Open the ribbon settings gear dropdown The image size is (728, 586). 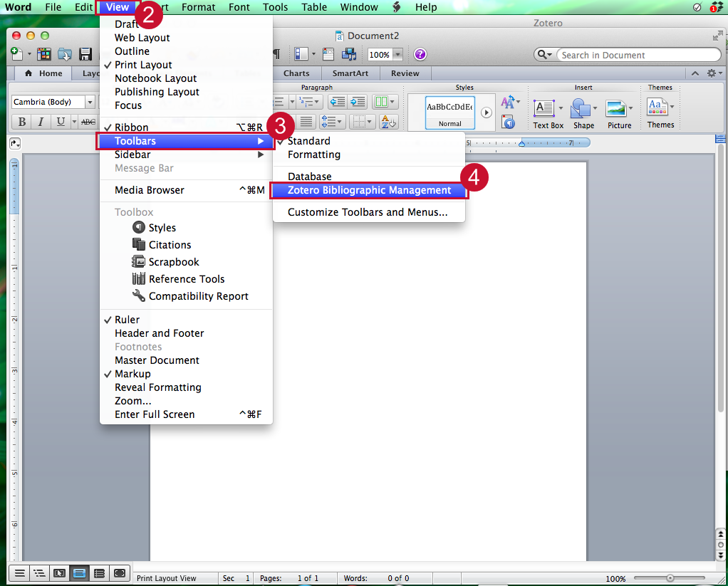tap(714, 73)
